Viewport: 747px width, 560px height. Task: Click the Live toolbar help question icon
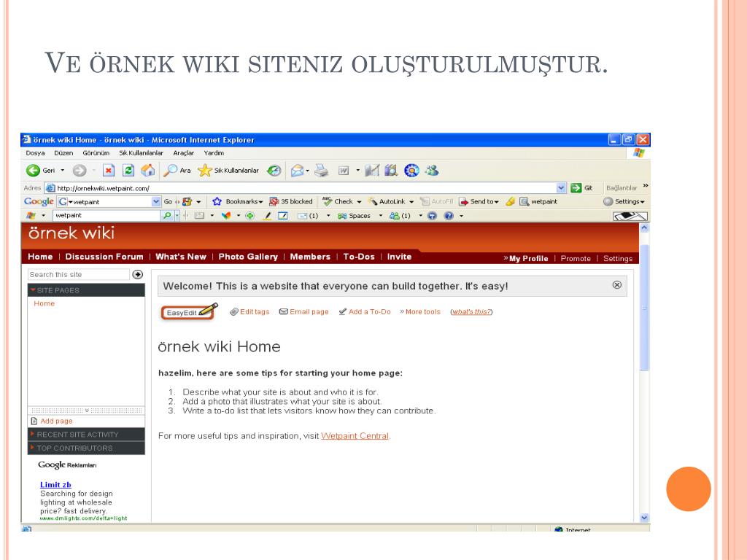(x=449, y=216)
